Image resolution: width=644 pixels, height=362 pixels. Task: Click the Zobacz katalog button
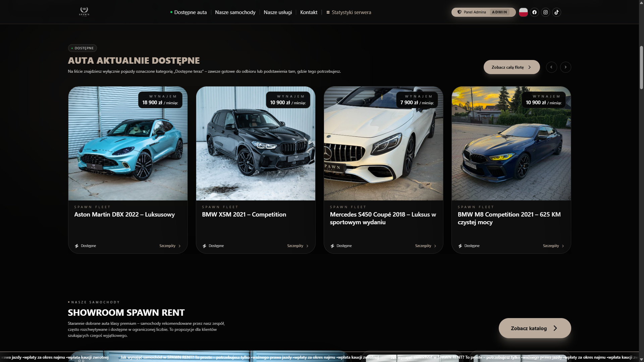click(535, 328)
